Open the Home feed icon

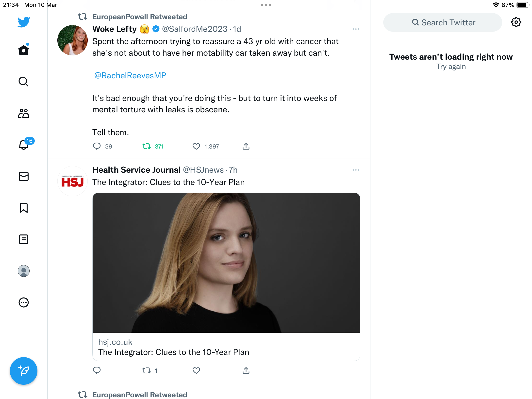point(24,50)
